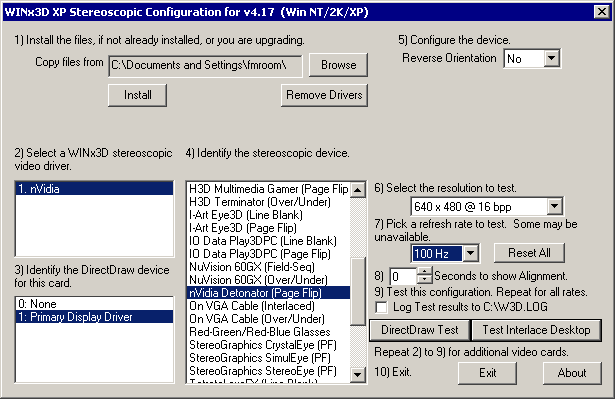Increase seconds to show alignment spinner

click(424, 271)
